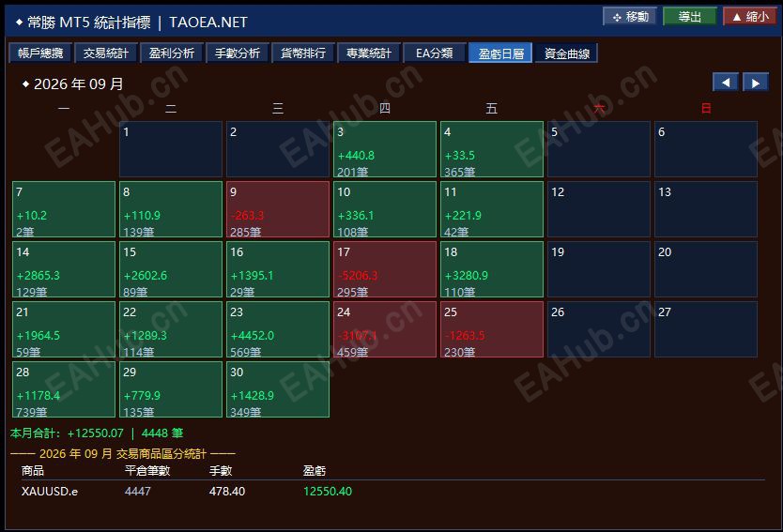
Task: Select day 11 cell showing +221.9
Action: coord(492,209)
